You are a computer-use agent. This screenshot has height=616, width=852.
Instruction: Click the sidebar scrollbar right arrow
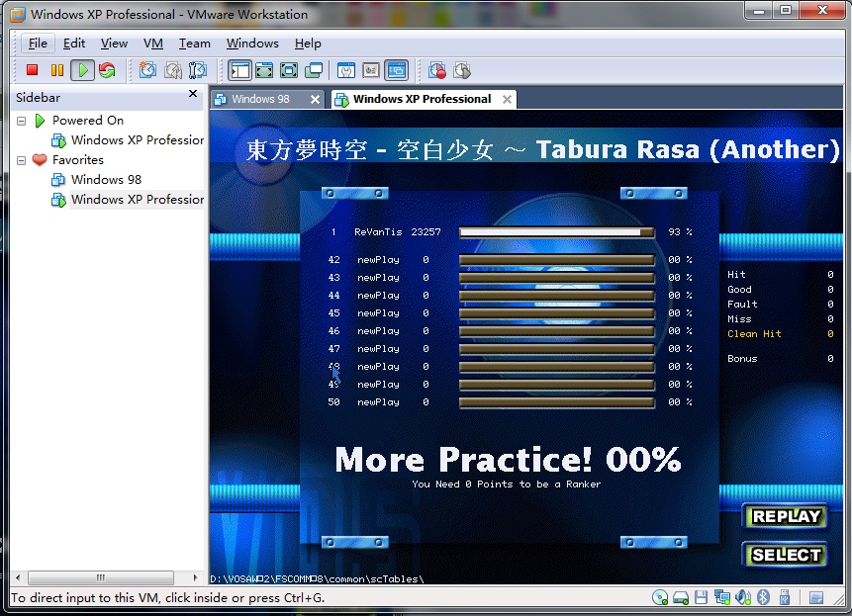[195, 577]
